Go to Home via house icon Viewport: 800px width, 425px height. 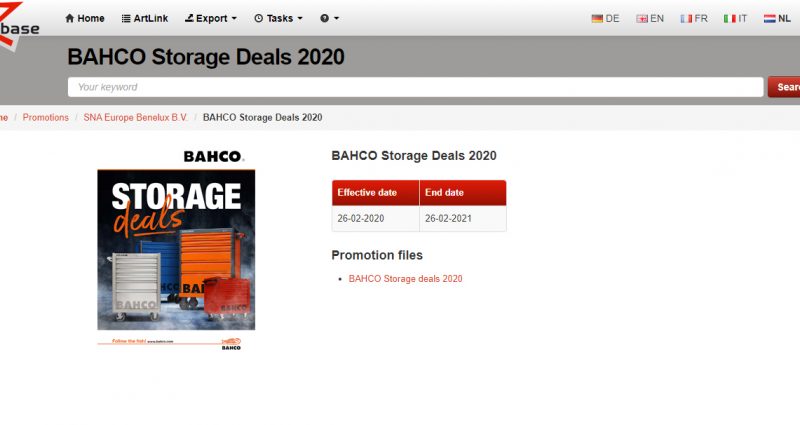click(x=84, y=18)
